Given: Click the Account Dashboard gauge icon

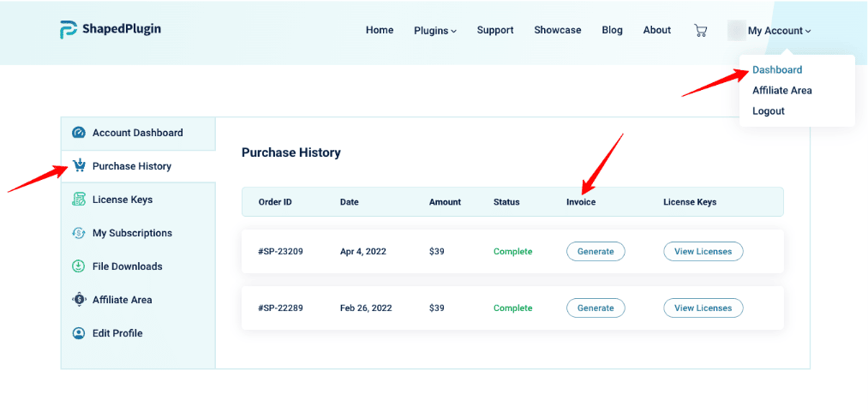Looking at the screenshot, I should pyautogui.click(x=79, y=133).
